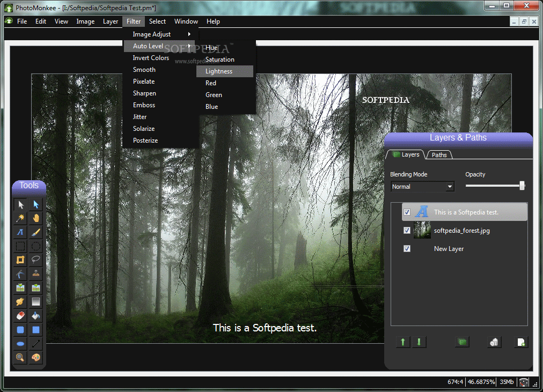The width and height of the screenshot is (543, 392).
Task: Move the layer up with the green up arrow
Action: click(403, 342)
